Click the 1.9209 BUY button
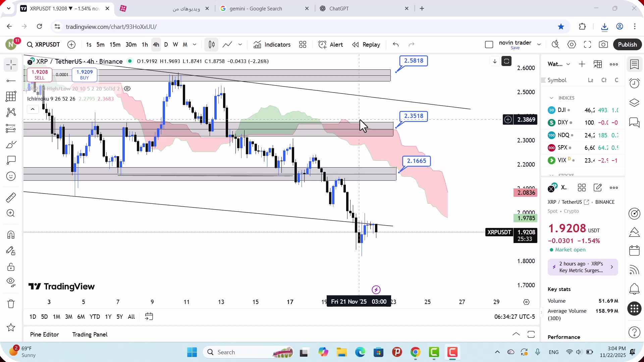644x362 pixels. (85, 75)
